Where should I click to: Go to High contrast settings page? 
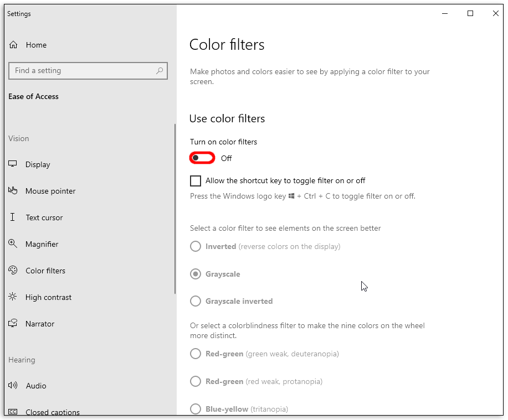click(48, 297)
